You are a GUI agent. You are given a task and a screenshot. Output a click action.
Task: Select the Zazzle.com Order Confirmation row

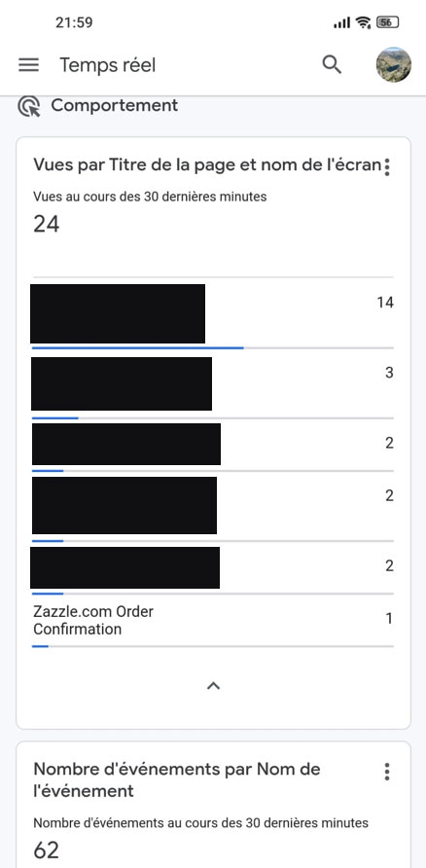tap(213, 621)
